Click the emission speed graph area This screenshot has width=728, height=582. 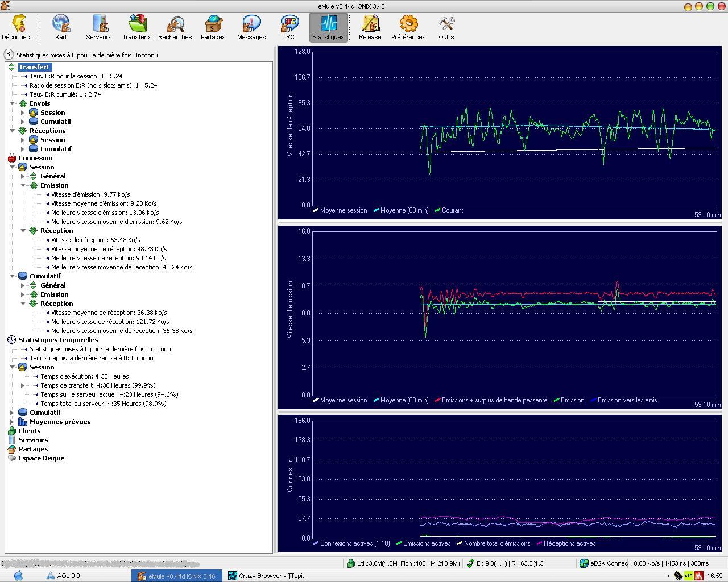pos(514,313)
